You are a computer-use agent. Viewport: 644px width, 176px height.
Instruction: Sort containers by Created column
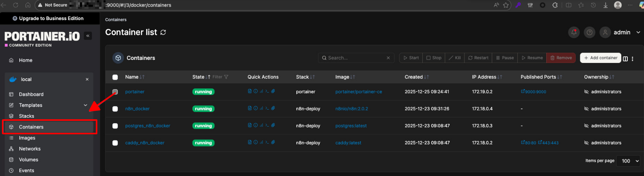(416, 77)
